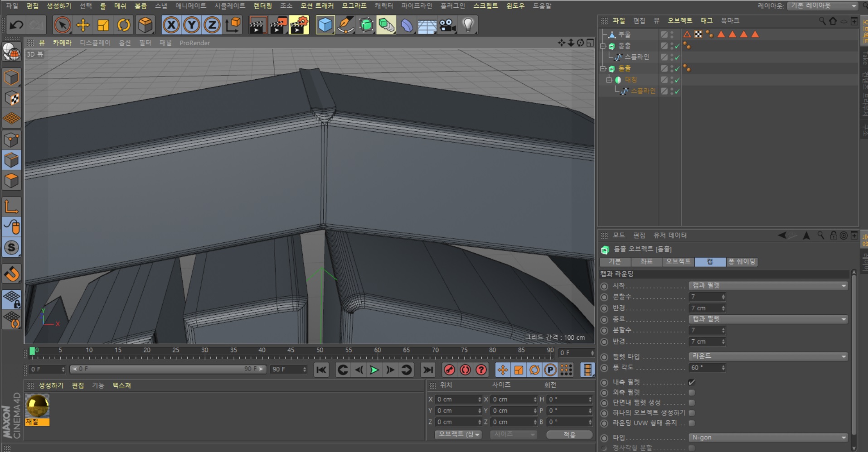Toggle autokeying button
The width and height of the screenshot is (868, 452).
pos(465,370)
